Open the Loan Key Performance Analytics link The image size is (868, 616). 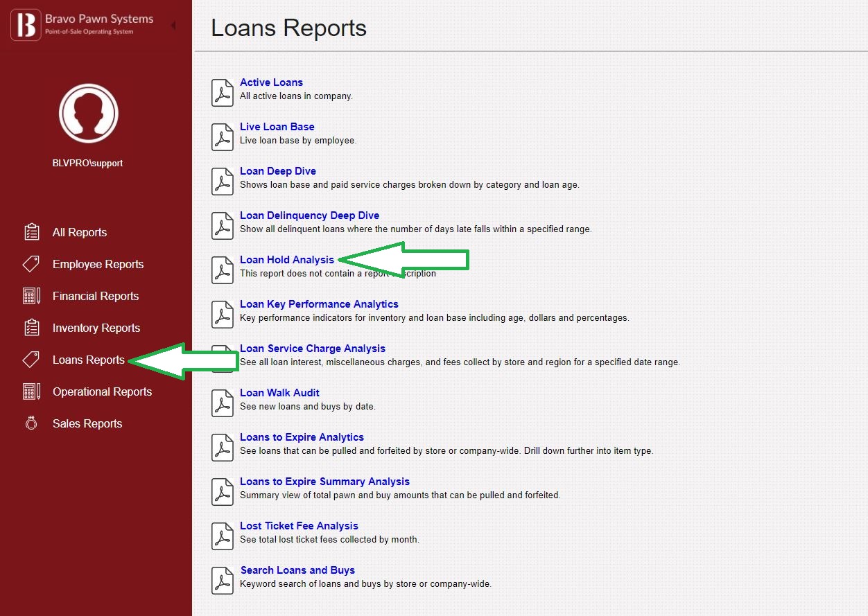pyautogui.click(x=319, y=304)
